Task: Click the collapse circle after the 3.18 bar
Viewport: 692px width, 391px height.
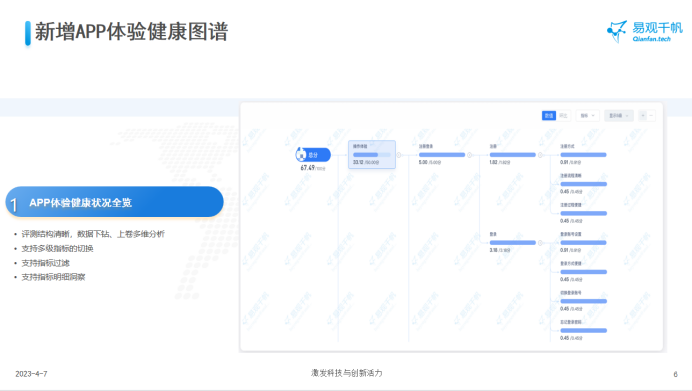Action: point(540,243)
